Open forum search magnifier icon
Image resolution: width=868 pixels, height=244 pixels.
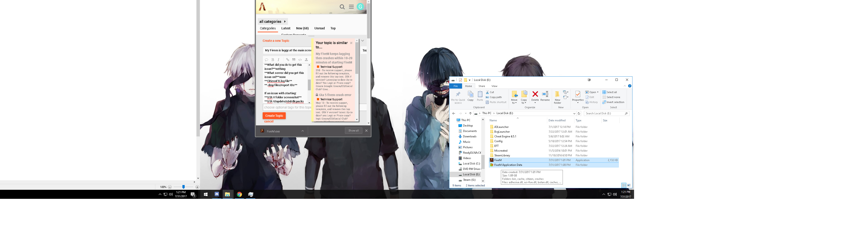click(x=342, y=7)
